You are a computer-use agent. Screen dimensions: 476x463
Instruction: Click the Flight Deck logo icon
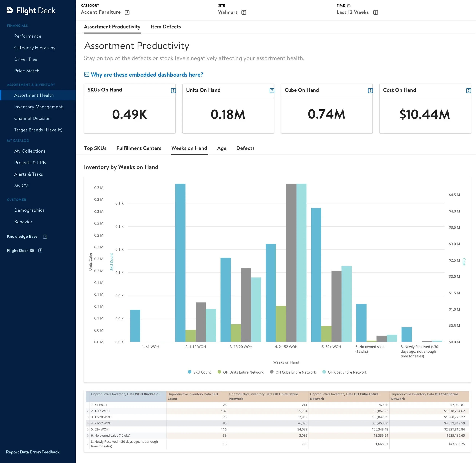tap(10, 10)
